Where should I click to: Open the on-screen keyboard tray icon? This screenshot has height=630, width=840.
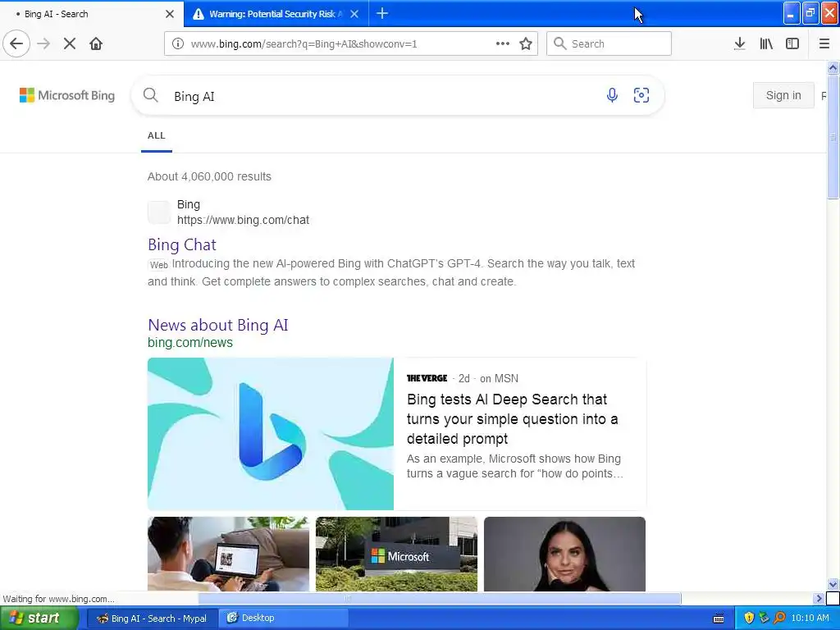click(x=719, y=619)
